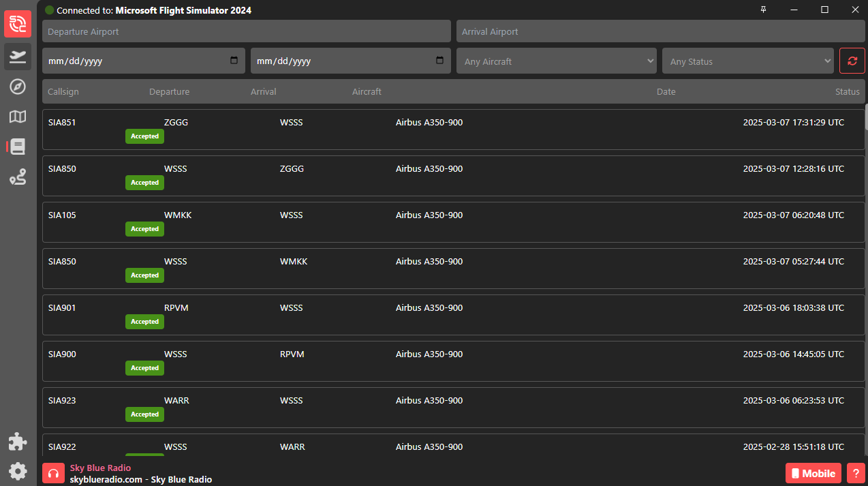Screen dimensions: 868x486
Task: Click the Departure Airport input field
Action: (x=246, y=31)
